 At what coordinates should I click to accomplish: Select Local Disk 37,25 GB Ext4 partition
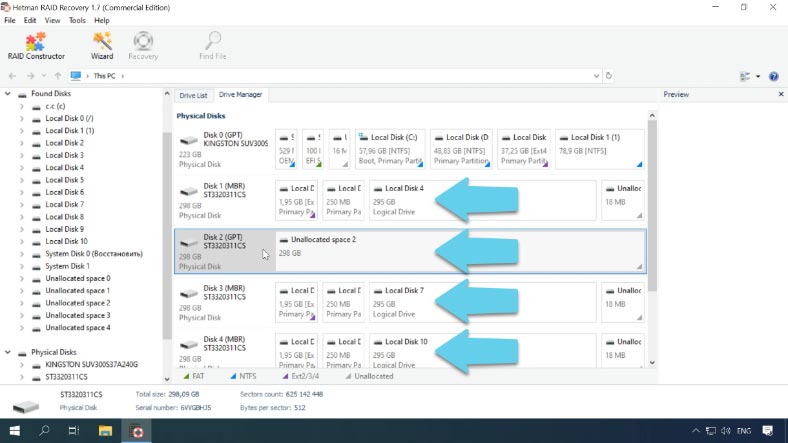524,149
